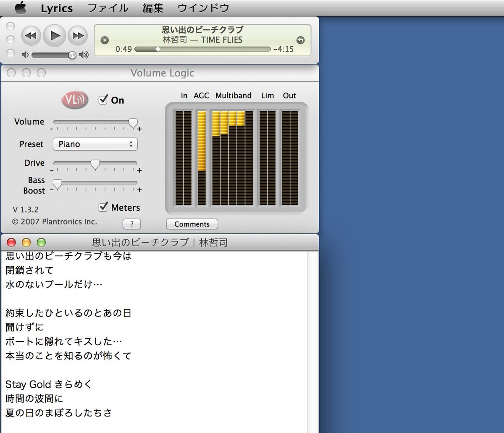
Task: Click song title 思い出のビーチクラブ in player
Action: [x=202, y=30]
